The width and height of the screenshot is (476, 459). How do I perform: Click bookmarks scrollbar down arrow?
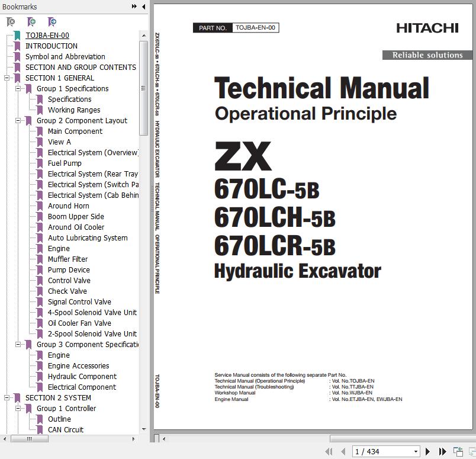point(144,429)
